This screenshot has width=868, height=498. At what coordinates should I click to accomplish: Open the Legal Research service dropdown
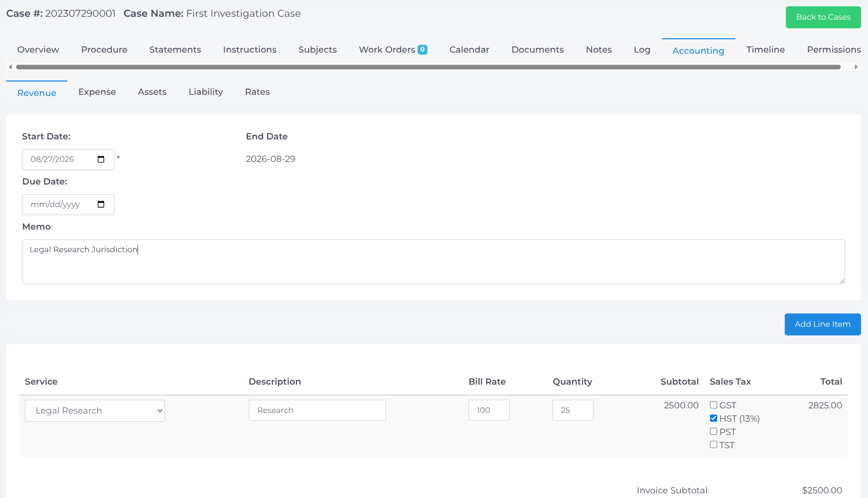(95, 411)
